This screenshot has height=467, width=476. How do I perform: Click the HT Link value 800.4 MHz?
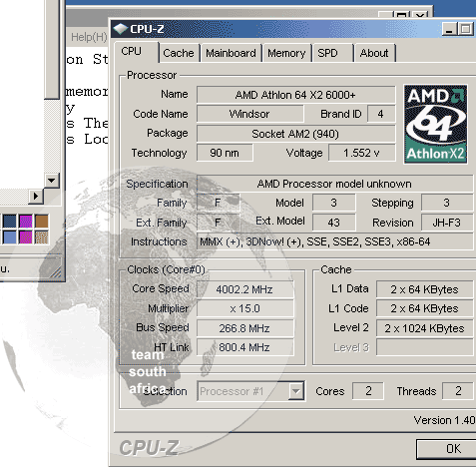[245, 347]
